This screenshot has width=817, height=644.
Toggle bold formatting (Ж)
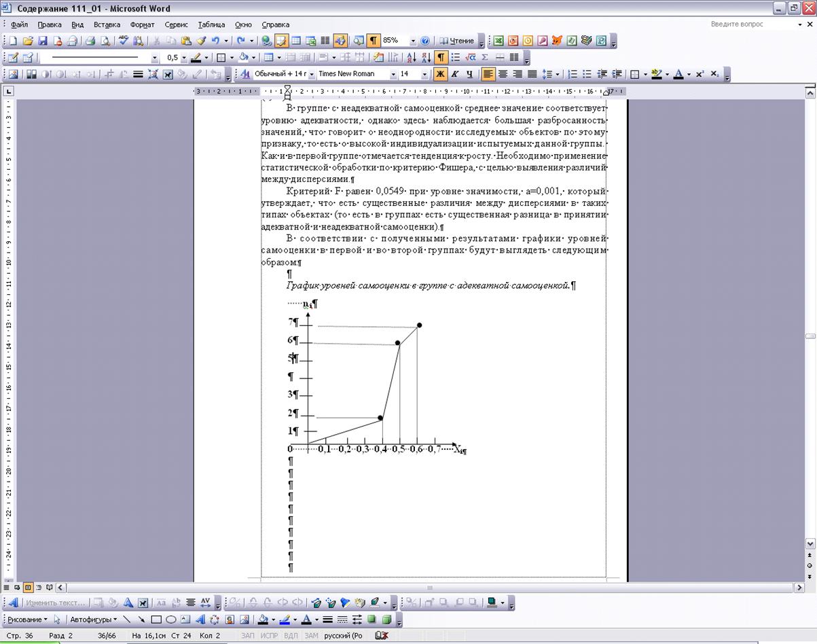[x=440, y=74]
